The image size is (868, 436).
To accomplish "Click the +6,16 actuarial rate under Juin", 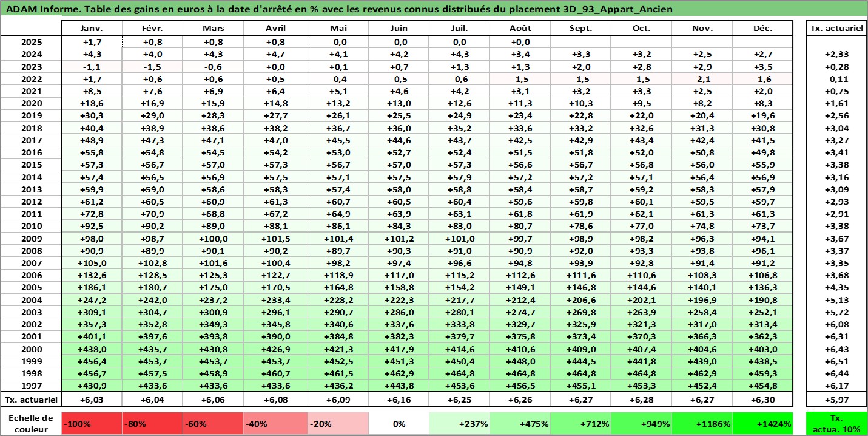I will 399,400.
